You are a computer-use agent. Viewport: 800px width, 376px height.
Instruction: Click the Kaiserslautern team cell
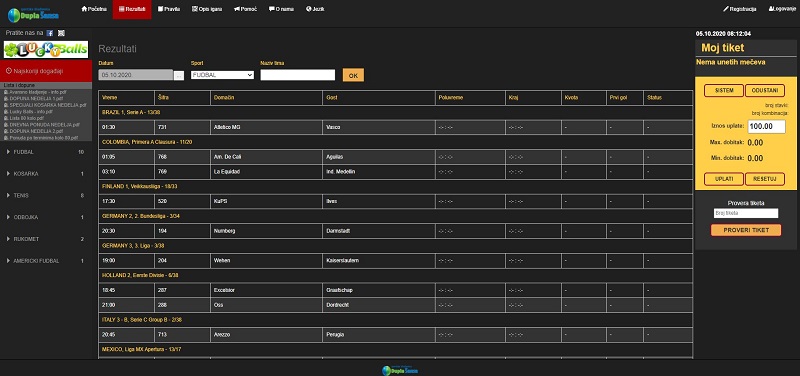click(379, 261)
